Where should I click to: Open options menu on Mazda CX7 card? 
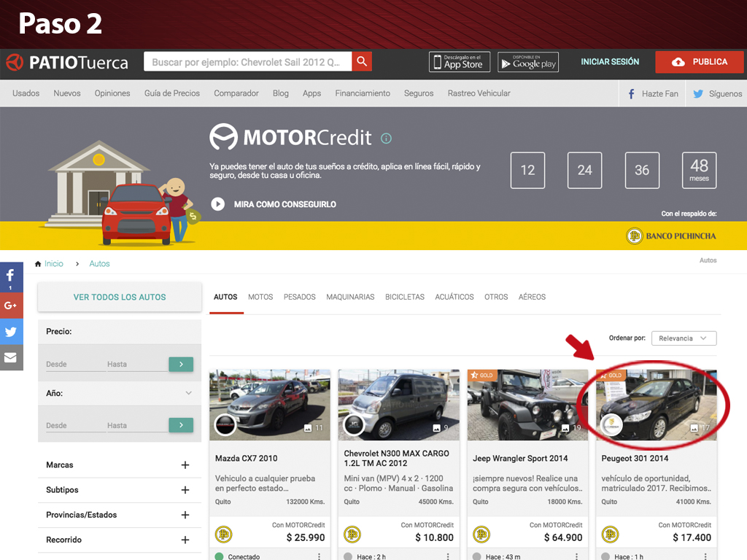[x=320, y=556]
